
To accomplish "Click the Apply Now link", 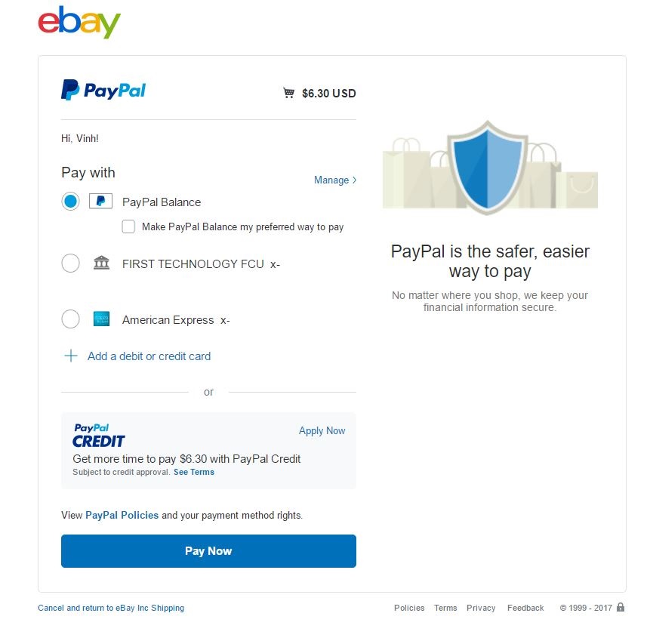I will [x=322, y=431].
